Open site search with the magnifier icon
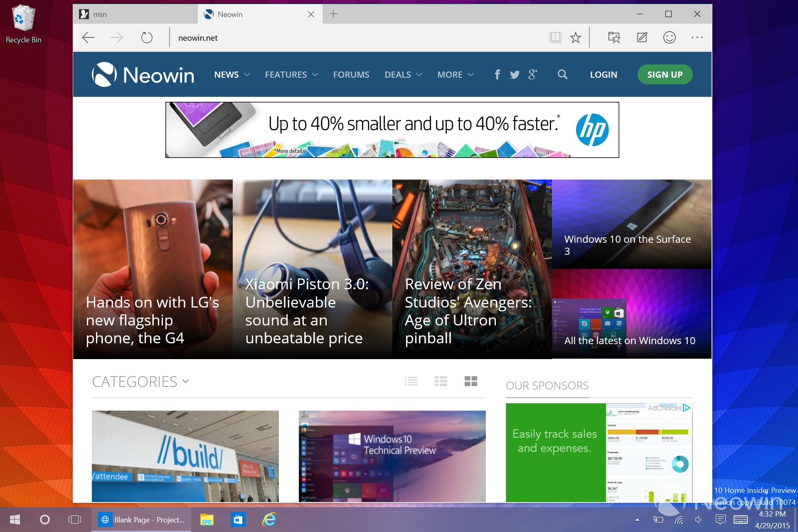Viewport: 798px width, 532px height. pyautogui.click(x=562, y=74)
